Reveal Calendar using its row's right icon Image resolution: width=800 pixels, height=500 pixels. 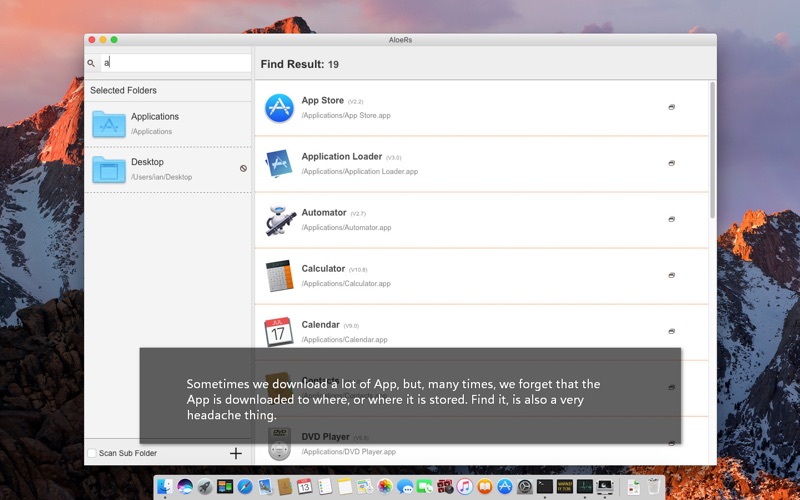671,332
